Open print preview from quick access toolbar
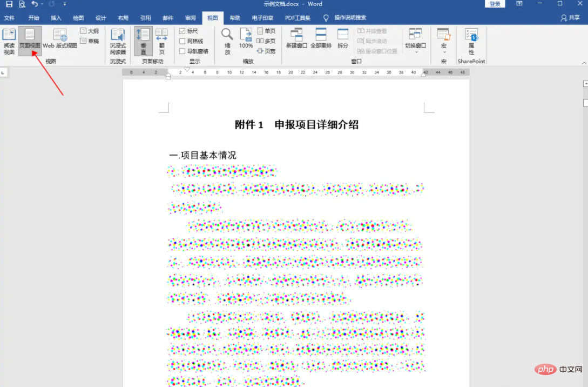Viewport: 588px width, 387px height. 22,4
